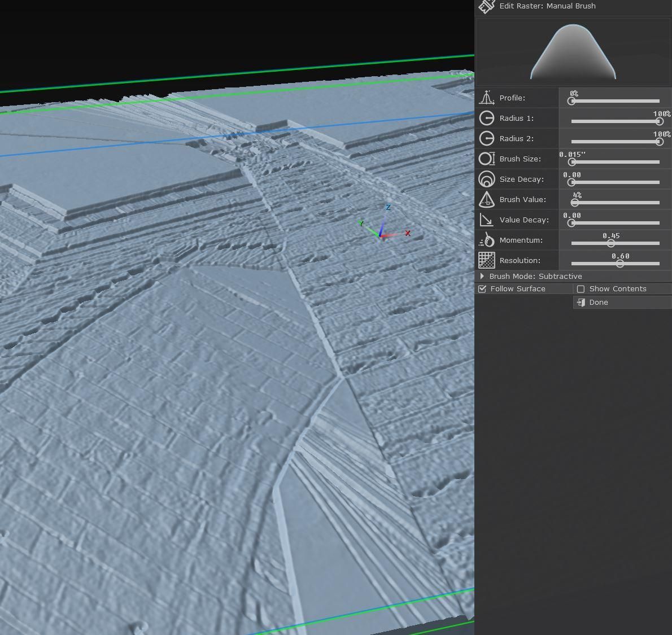Click the Brush Value slider handle
672x635 pixels.
coord(575,203)
